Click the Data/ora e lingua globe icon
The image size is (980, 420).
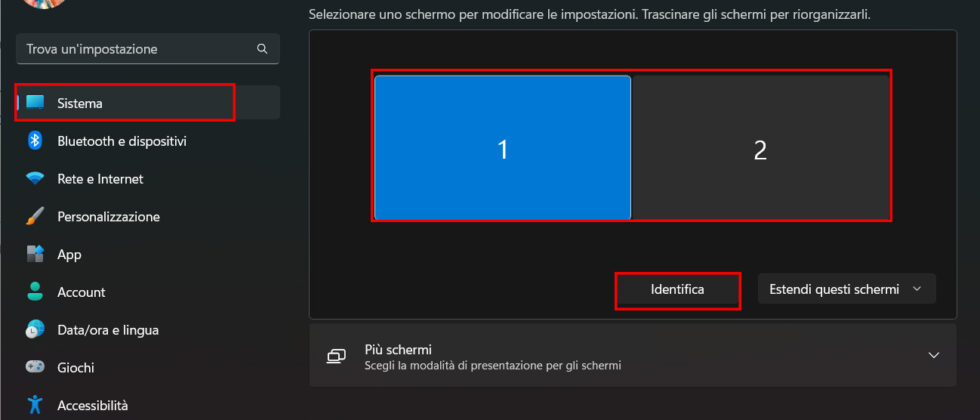click(x=35, y=329)
